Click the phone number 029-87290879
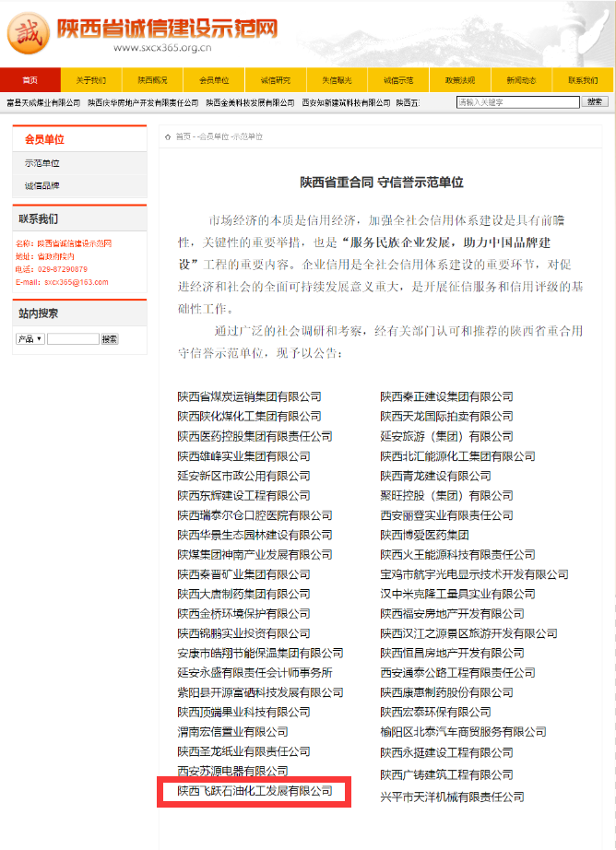This screenshot has height=850, width=616. tap(63, 269)
